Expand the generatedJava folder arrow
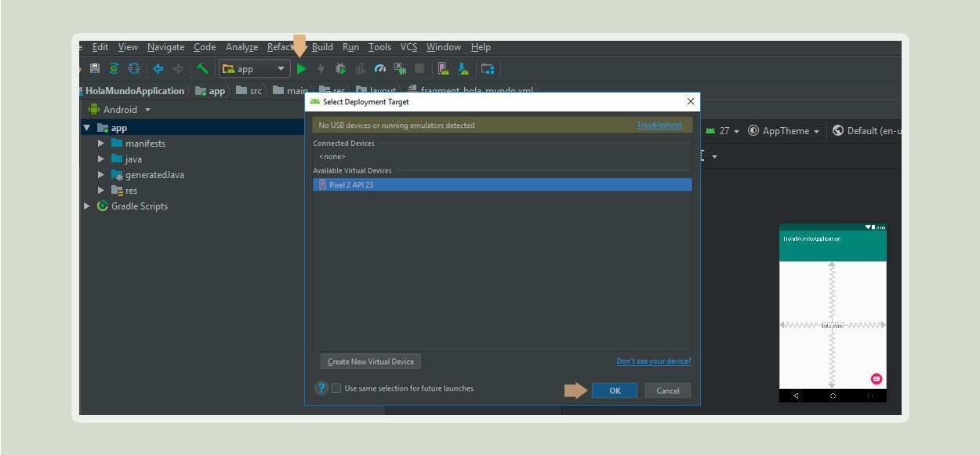The height and width of the screenshot is (455, 980). coord(100,175)
